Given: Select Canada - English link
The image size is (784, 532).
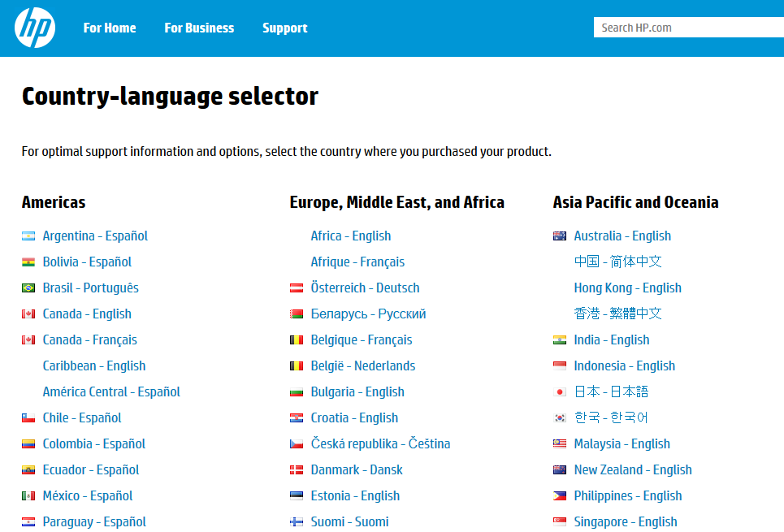Looking at the screenshot, I should 87,314.
